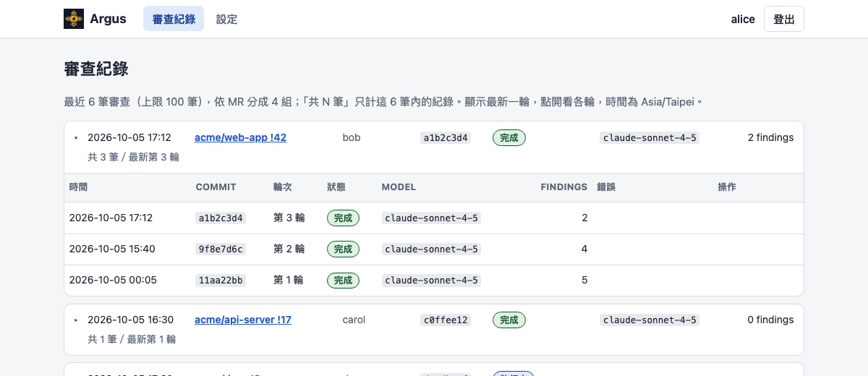Collapse the acme/web-app !42 group
The height and width of the screenshot is (376, 868).
point(76,137)
